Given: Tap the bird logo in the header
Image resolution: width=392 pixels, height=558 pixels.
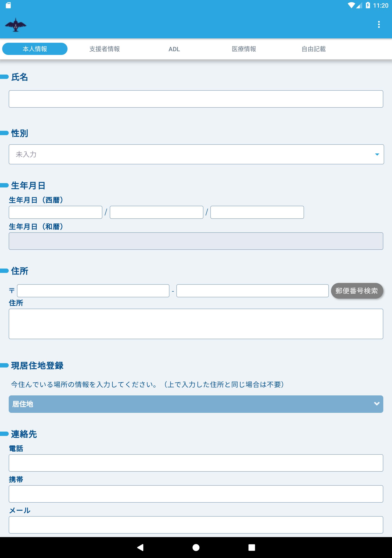Looking at the screenshot, I should pos(15,25).
